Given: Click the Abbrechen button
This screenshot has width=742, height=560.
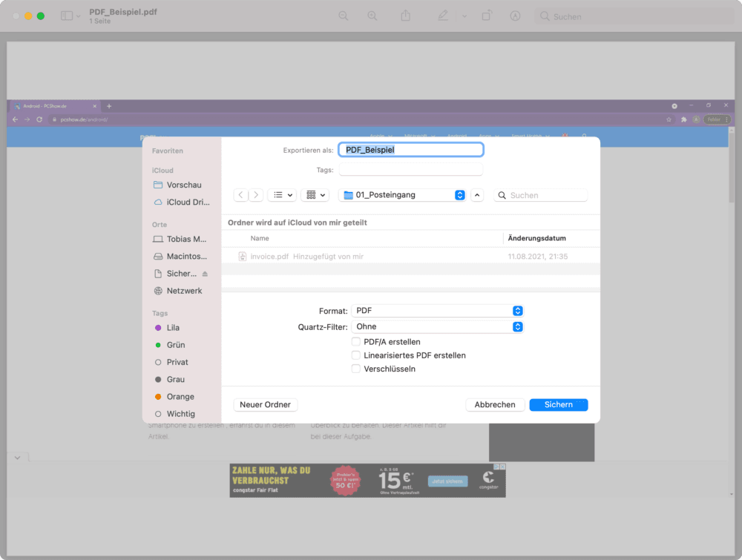Looking at the screenshot, I should point(495,405).
